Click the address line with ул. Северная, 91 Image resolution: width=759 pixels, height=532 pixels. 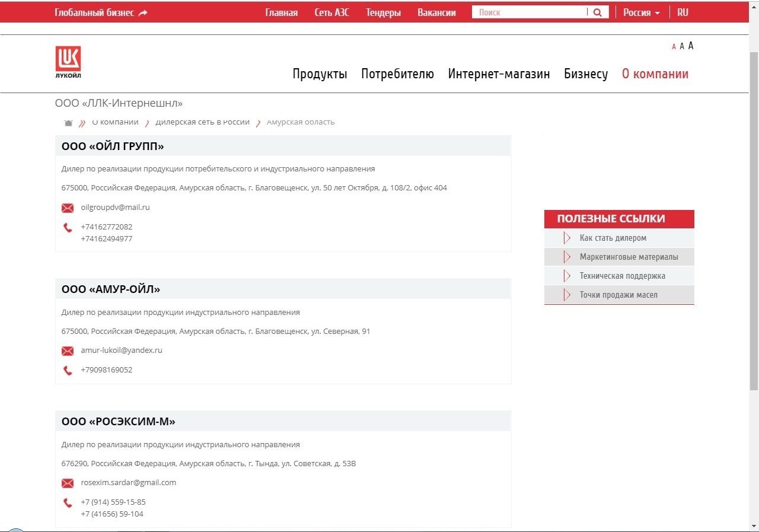(x=216, y=332)
